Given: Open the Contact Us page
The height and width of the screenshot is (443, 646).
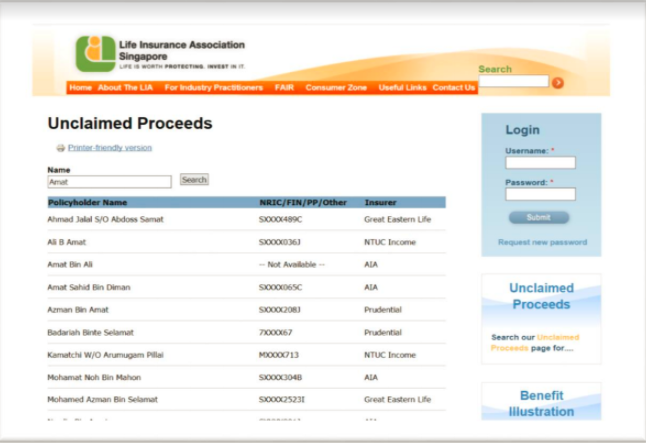Looking at the screenshot, I should tap(454, 88).
